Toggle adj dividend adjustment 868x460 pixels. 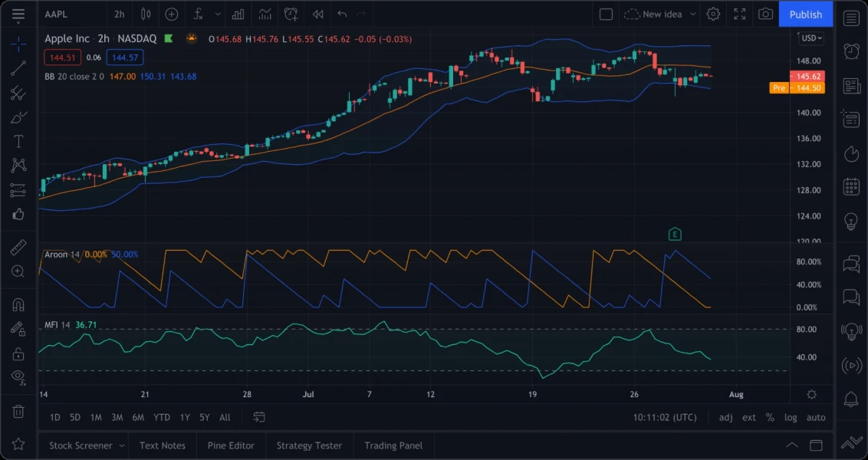[x=725, y=417]
